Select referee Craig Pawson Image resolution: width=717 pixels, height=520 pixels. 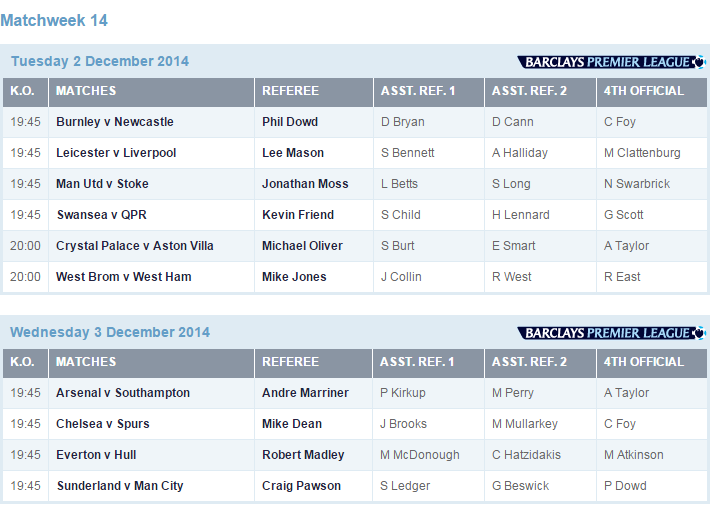(x=301, y=486)
